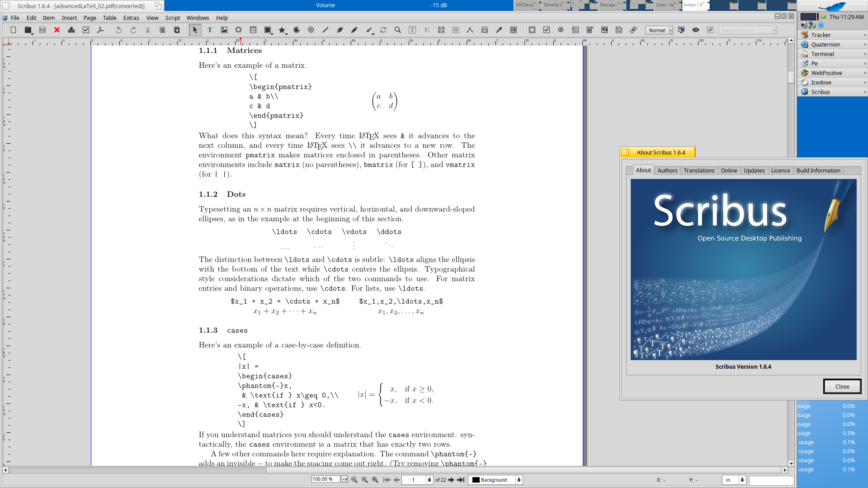Jump to the last page arrow
This screenshot has width=868, height=488.
click(461, 480)
